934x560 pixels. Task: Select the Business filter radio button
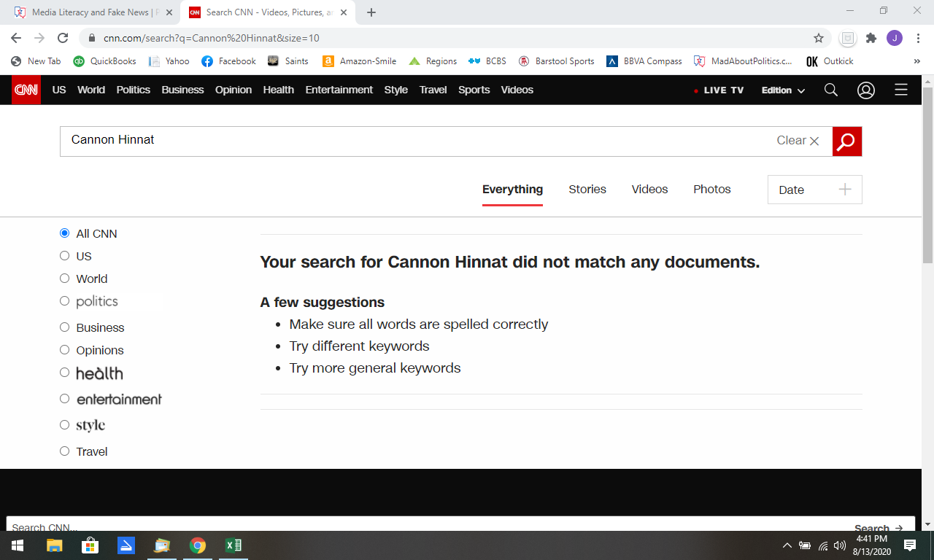coord(64,327)
